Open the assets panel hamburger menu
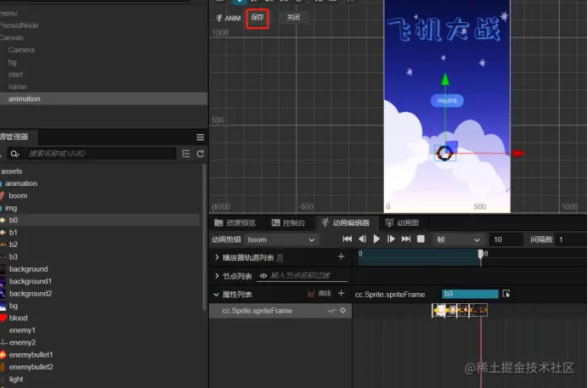588x388 pixels. tap(201, 137)
